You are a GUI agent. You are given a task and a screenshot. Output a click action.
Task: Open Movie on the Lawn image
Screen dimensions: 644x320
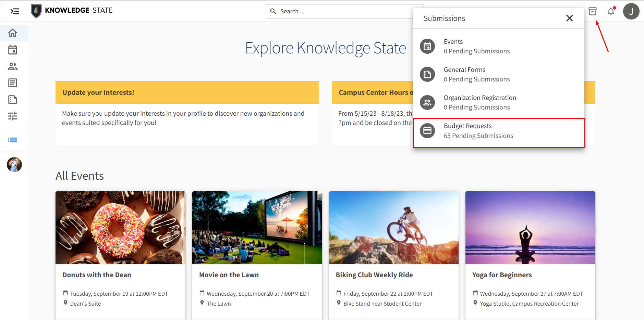257,228
